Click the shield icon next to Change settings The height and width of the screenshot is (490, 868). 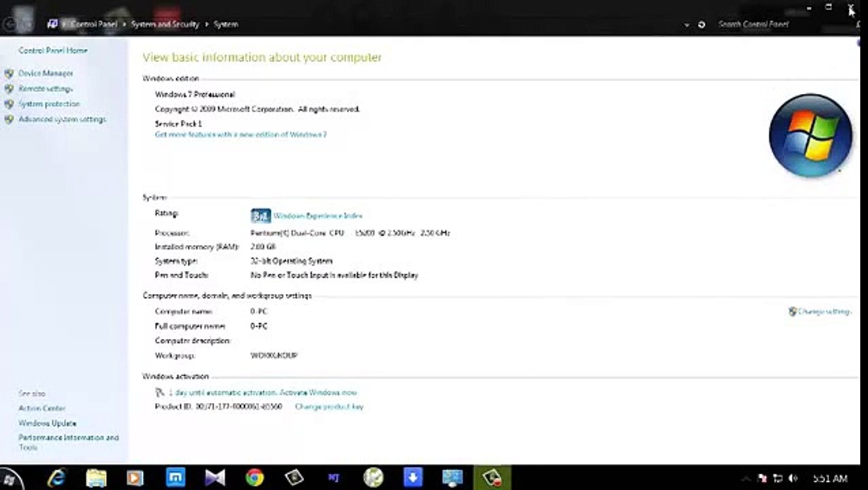792,312
